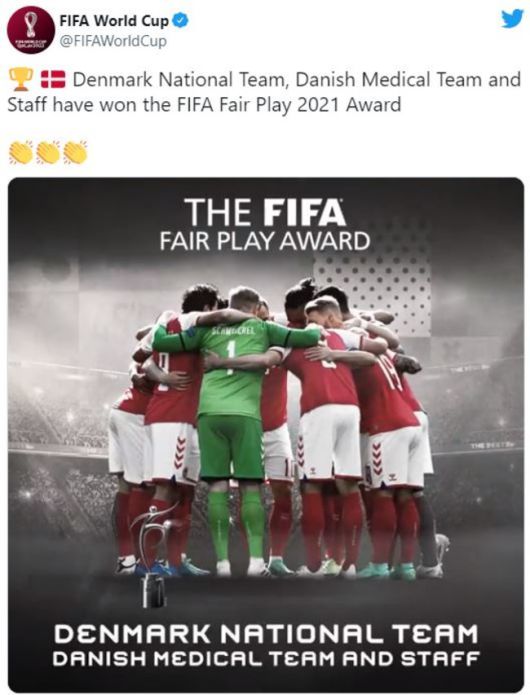Click DANISH MEDICAL TEAM AND STAFF caption
Viewport: 530px width, 695px height.
(x=266, y=658)
